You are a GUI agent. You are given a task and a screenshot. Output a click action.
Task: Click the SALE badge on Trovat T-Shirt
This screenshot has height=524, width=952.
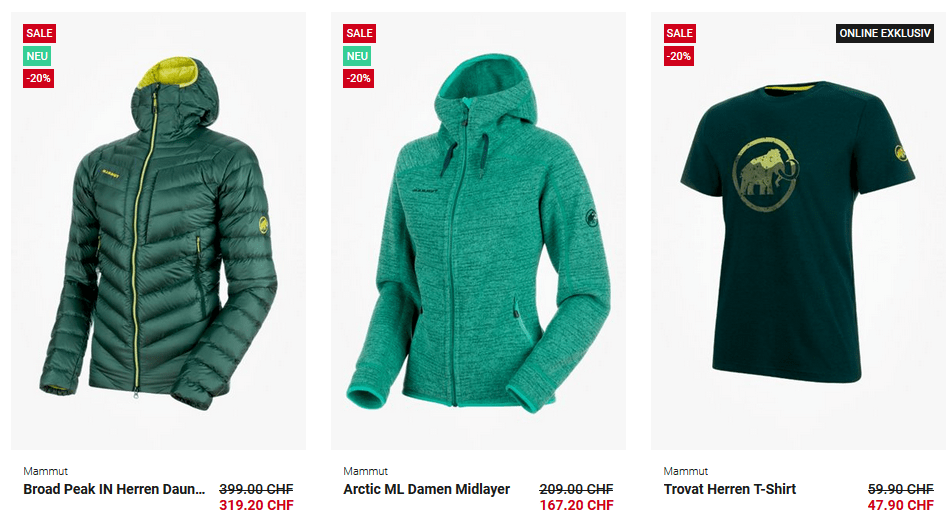point(679,33)
